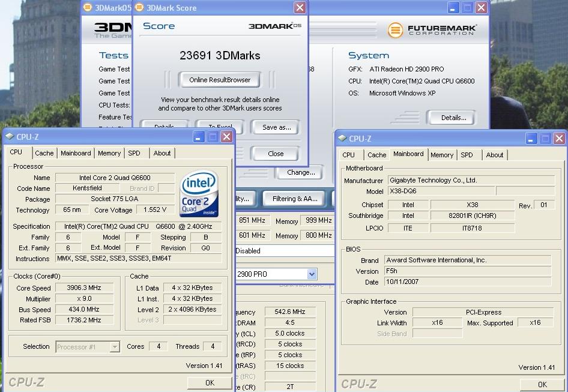This screenshot has width=568, height=392.
Task: Click the motherboard Model X38-DQ6 field
Action: coord(441,191)
